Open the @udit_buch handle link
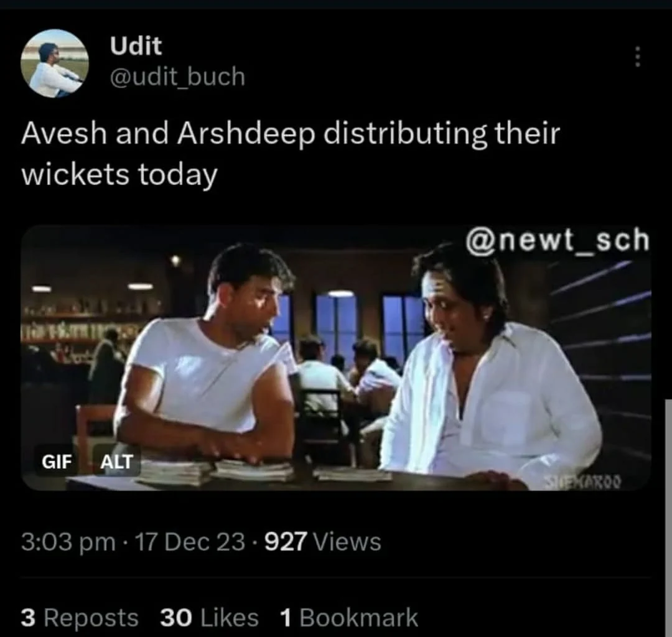The height and width of the screenshot is (637, 672). [177, 77]
